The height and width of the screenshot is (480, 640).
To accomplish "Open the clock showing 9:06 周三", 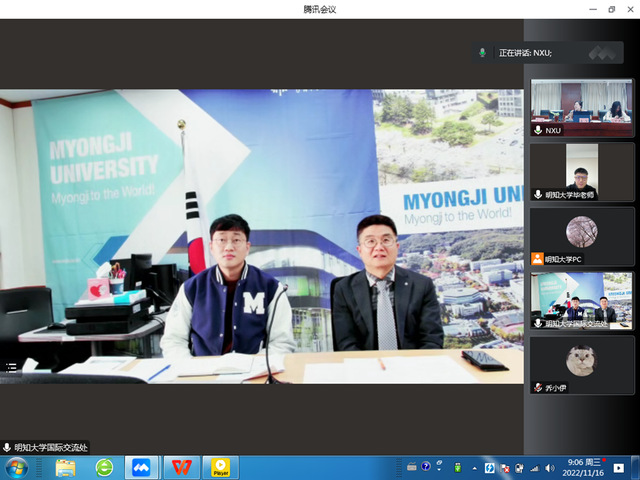I will point(584,462).
